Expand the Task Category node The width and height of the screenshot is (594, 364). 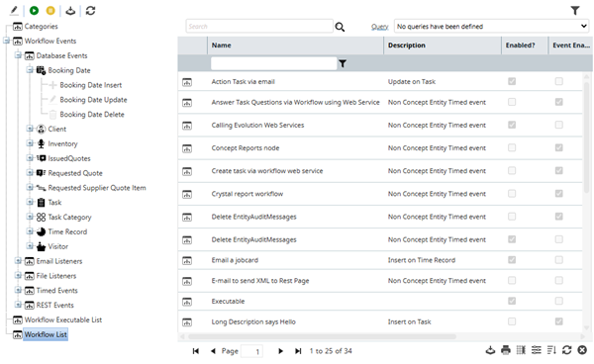click(x=30, y=217)
